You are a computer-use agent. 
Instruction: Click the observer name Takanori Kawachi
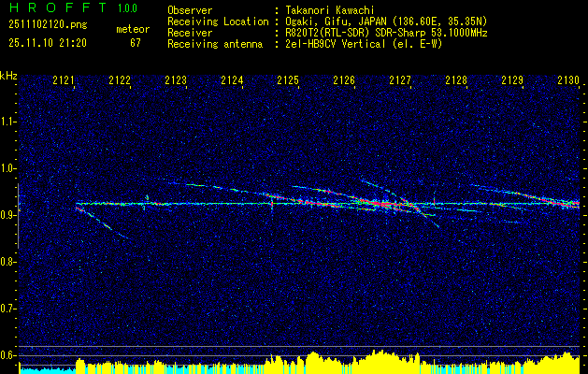(x=330, y=11)
